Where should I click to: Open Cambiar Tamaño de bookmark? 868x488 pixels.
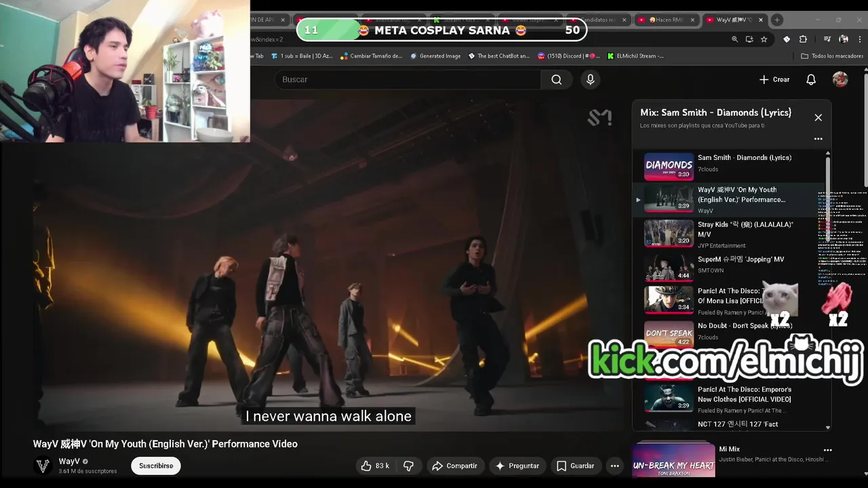point(372,56)
